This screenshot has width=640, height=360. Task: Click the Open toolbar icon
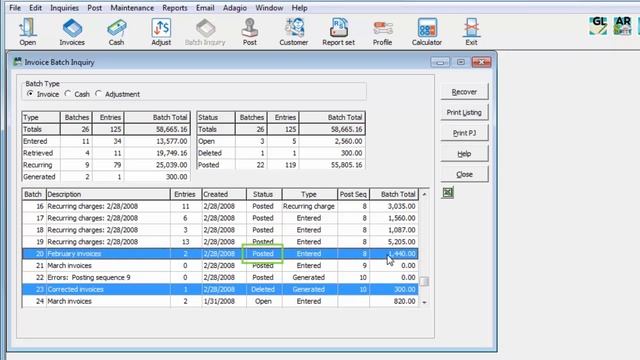[x=27, y=32]
